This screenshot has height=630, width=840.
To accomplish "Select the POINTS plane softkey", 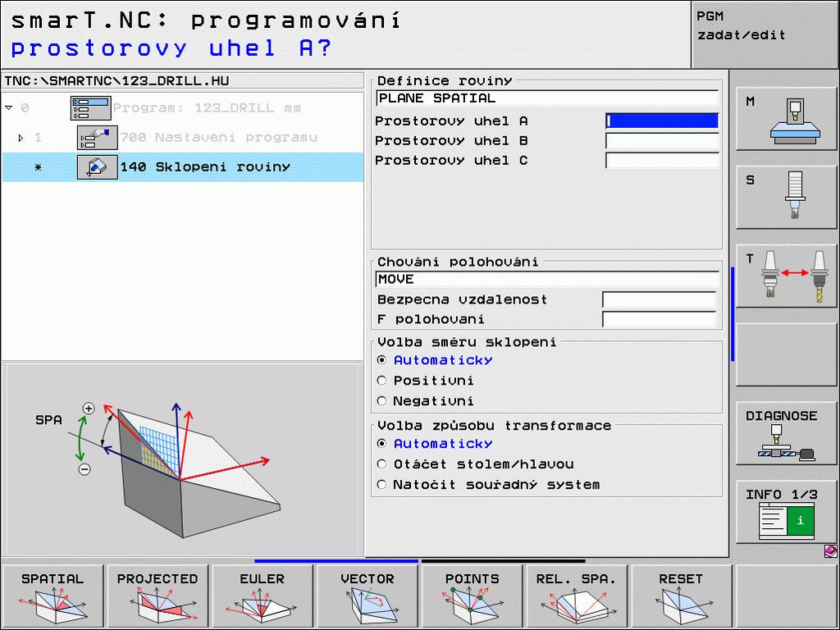I will tap(472, 596).
